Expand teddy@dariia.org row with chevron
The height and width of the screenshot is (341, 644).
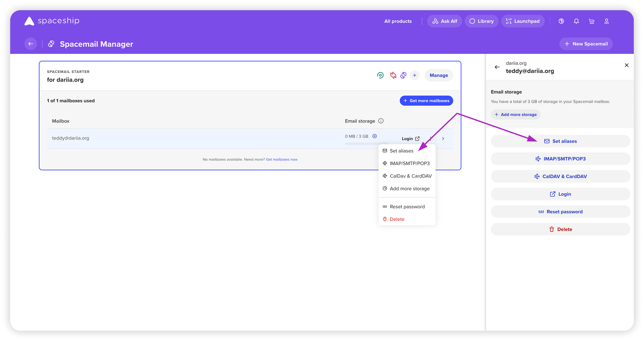tap(443, 139)
